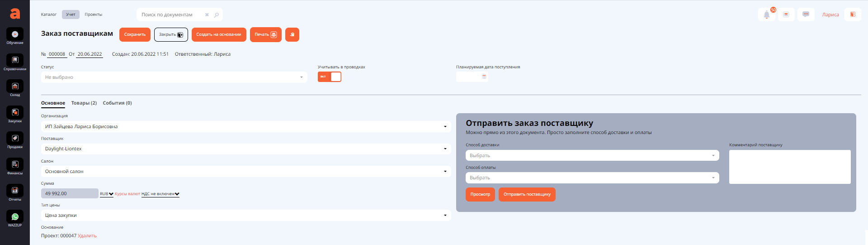Focus the Комментарий поставщику text area
Screen dimensions: 868x245
coord(789,167)
